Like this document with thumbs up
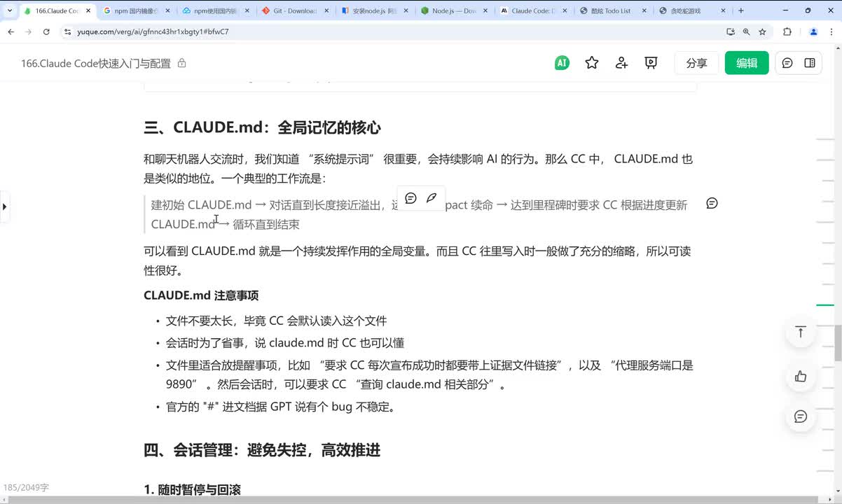Viewport: 842px width, 504px height. pos(801,377)
